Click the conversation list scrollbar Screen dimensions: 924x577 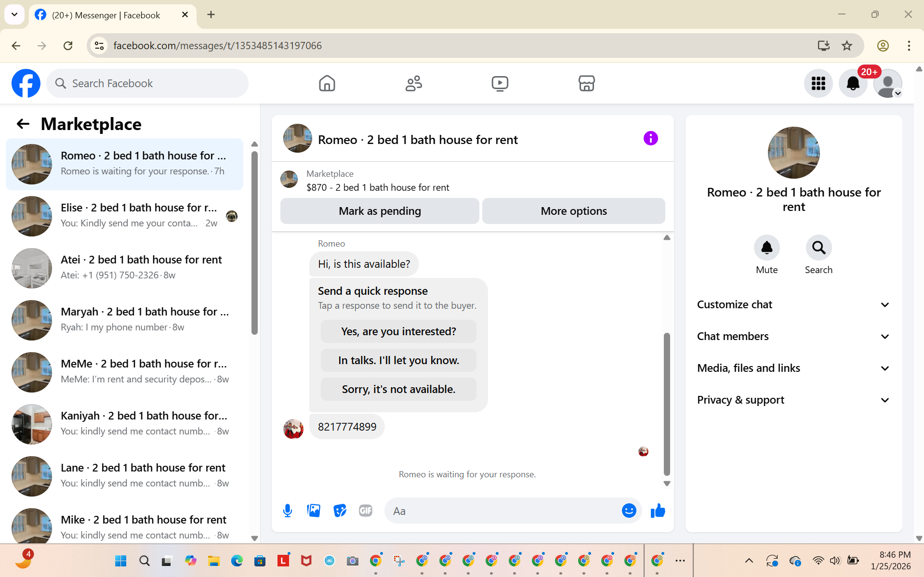[254, 243]
